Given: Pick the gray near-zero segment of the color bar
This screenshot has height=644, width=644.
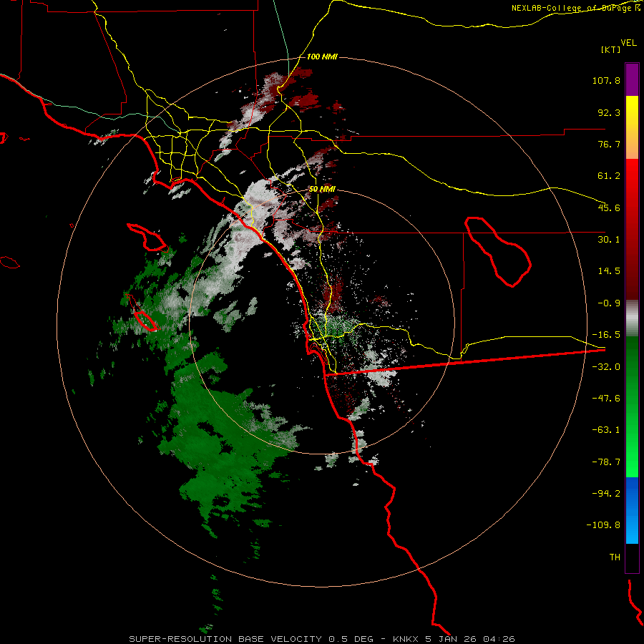Looking at the screenshot, I should 632,318.
